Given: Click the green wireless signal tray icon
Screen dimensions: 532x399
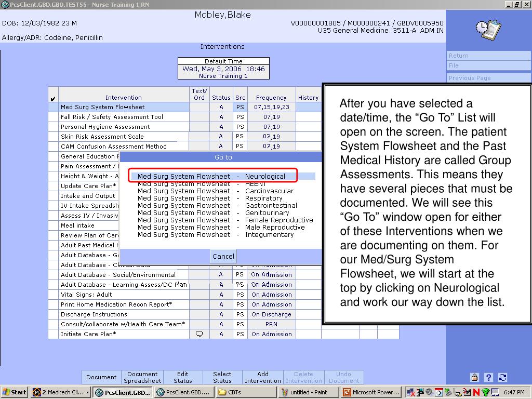Looking at the screenshot, I should 486,392.
